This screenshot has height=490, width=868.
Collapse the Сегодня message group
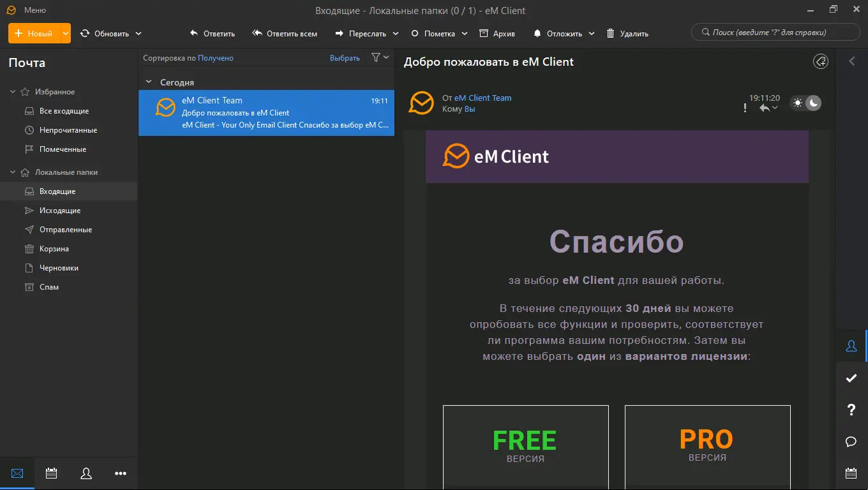click(x=149, y=82)
